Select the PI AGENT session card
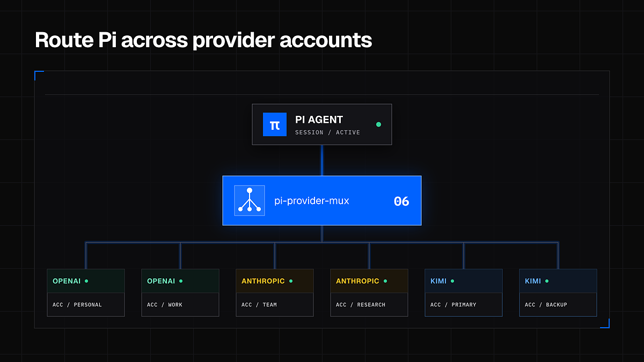The image size is (644, 362). [x=322, y=124]
